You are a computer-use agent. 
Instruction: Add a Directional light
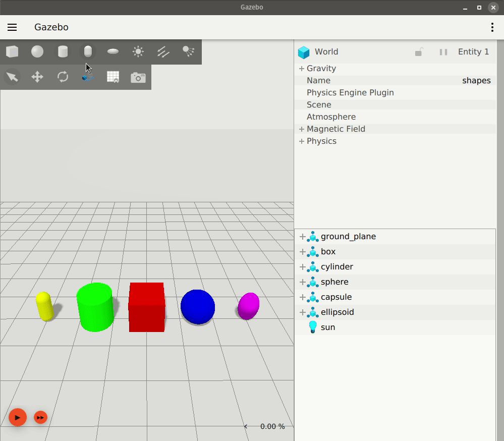163,51
